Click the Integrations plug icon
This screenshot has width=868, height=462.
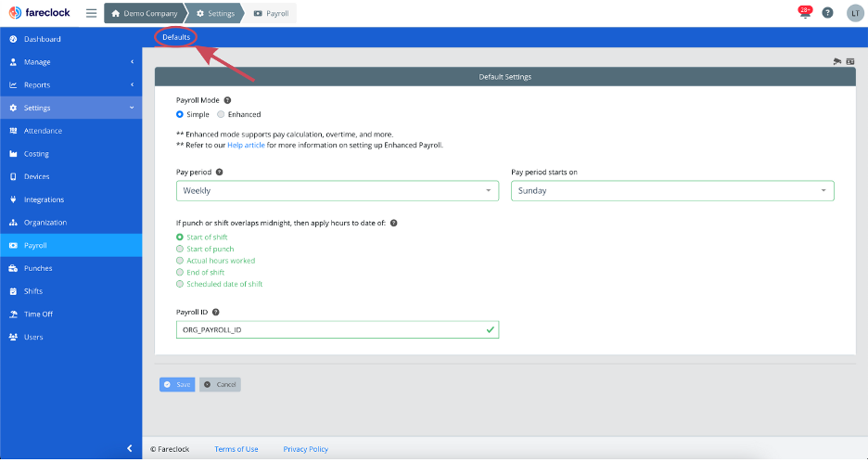pos(13,199)
